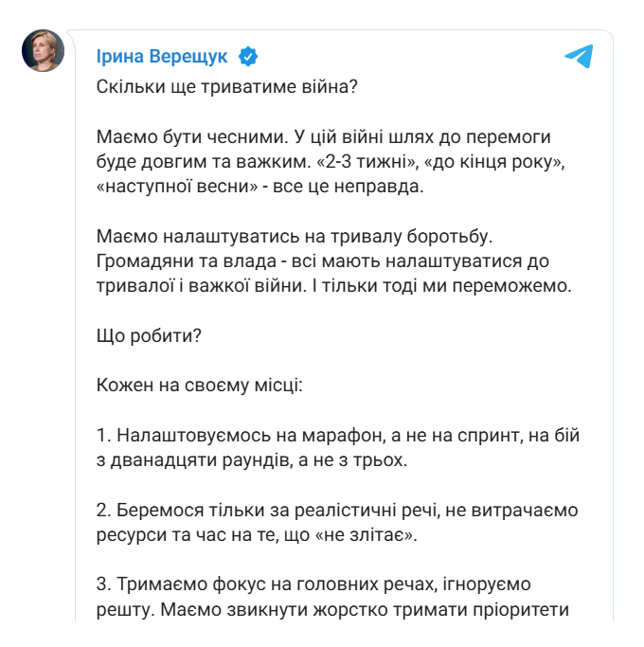This screenshot has height=647, width=644.
Task: Open Ірина Верещук's profile avatar
Action: click(43, 50)
